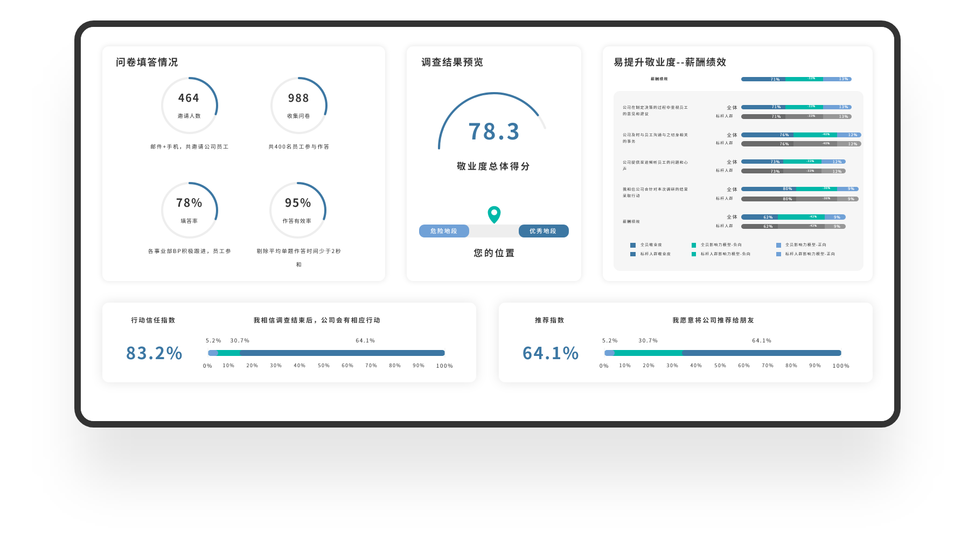The height and width of the screenshot is (560, 975).
Task: Click the 优秀地段 pill button
Action: 543,231
